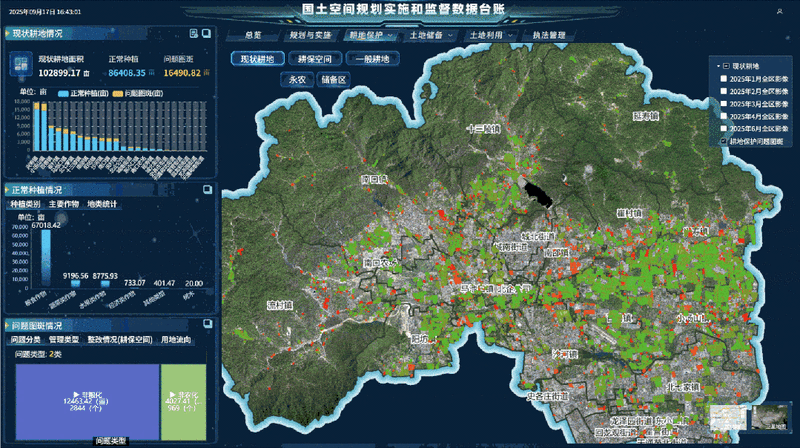Uncheck the 耕地保护问题图斑 layer
This screenshot has height=448, width=800.
(723, 141)
